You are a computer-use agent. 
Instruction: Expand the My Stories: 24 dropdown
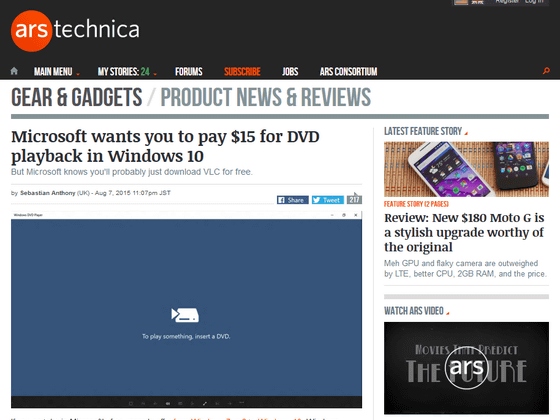127,72
